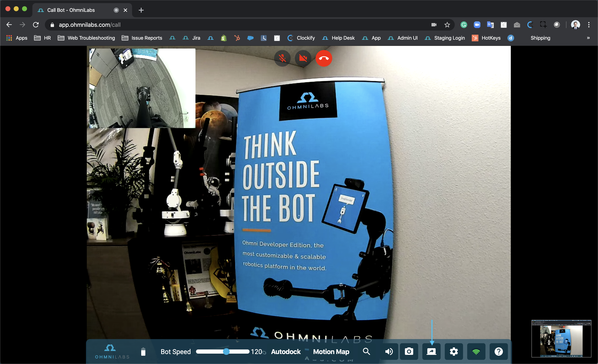
Task: Click the battery status icon
Action: 143,352
